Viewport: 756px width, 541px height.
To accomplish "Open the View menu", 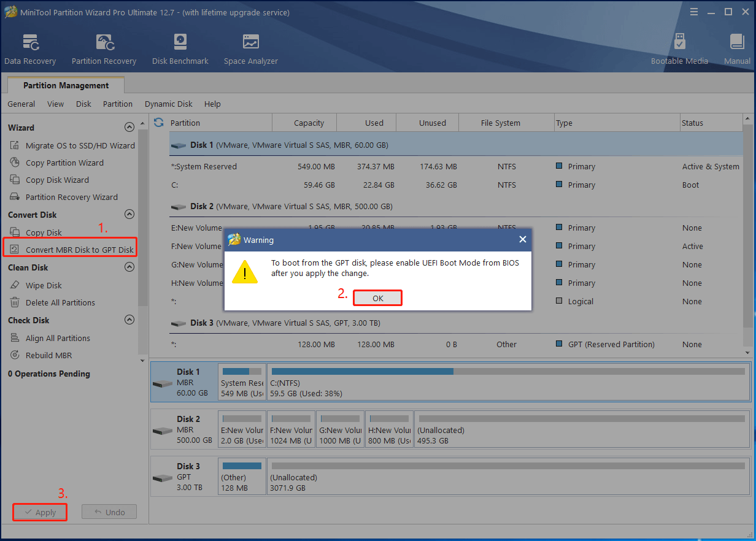I will tap(55, 104).
